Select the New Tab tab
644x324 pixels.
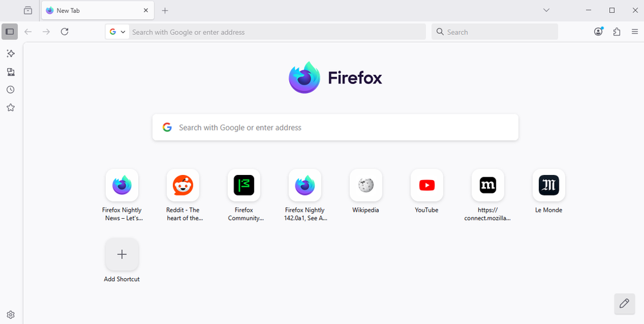97,10
